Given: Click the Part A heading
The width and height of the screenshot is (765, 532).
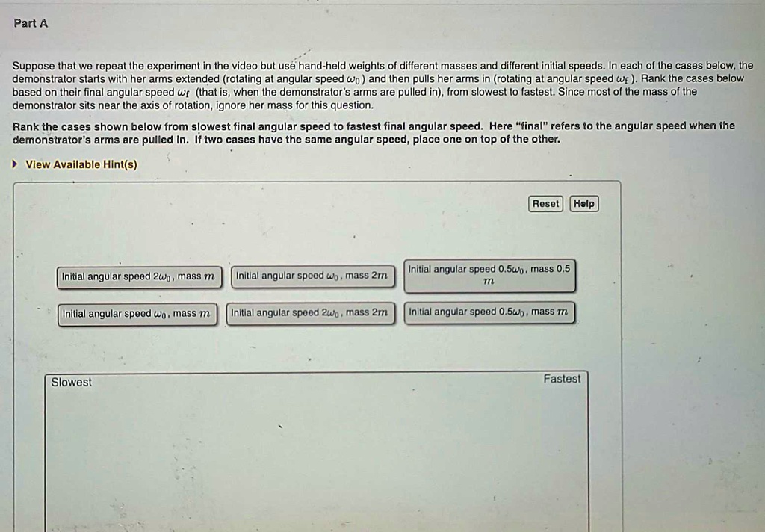Looking at the screenshot, I should click(31, 23).
